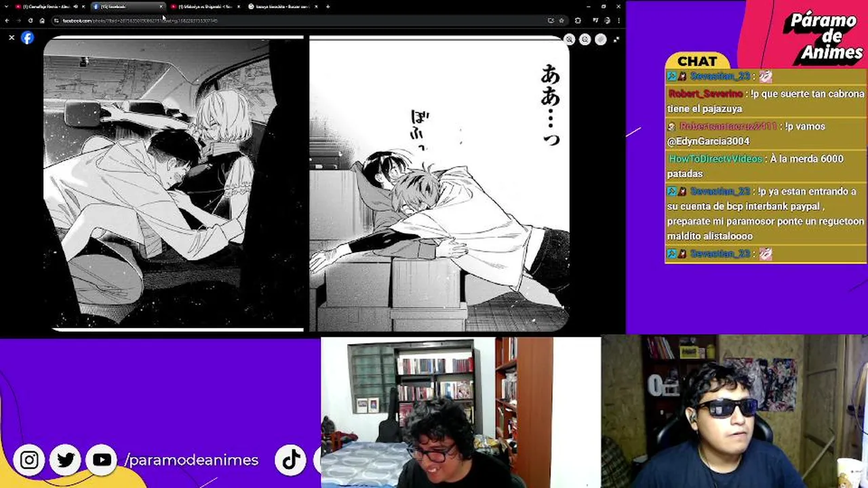
Task: Click the right manga panel image
Action: pos(439,183)
